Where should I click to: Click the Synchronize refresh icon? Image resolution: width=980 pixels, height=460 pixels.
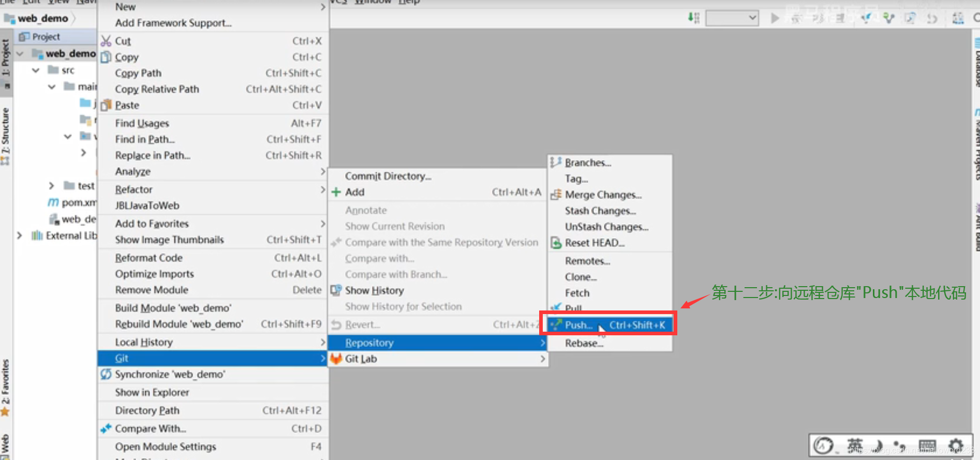click(x=106, y=374)
